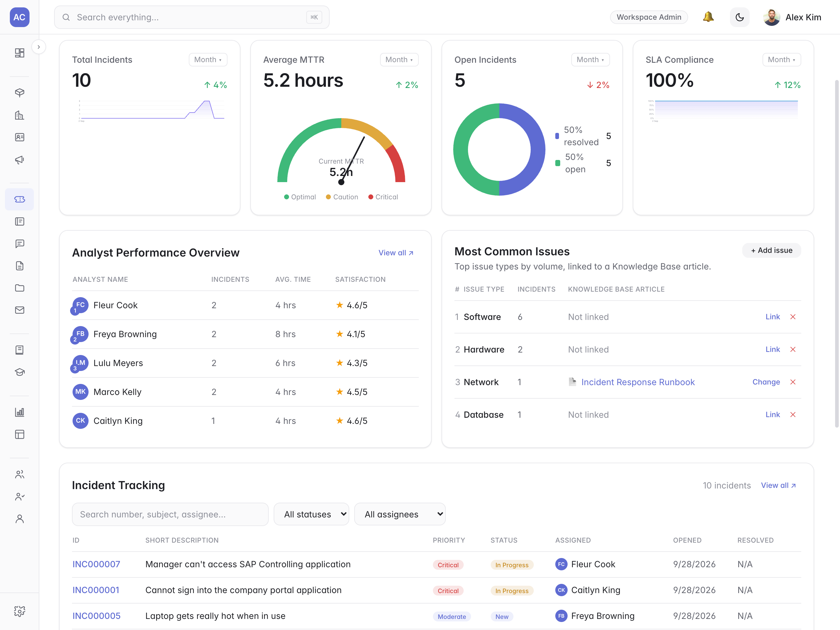Click the + Add issue button
The width and height of the screenshot is (840, 630).
pyautogui.click(x=772, y=250)
